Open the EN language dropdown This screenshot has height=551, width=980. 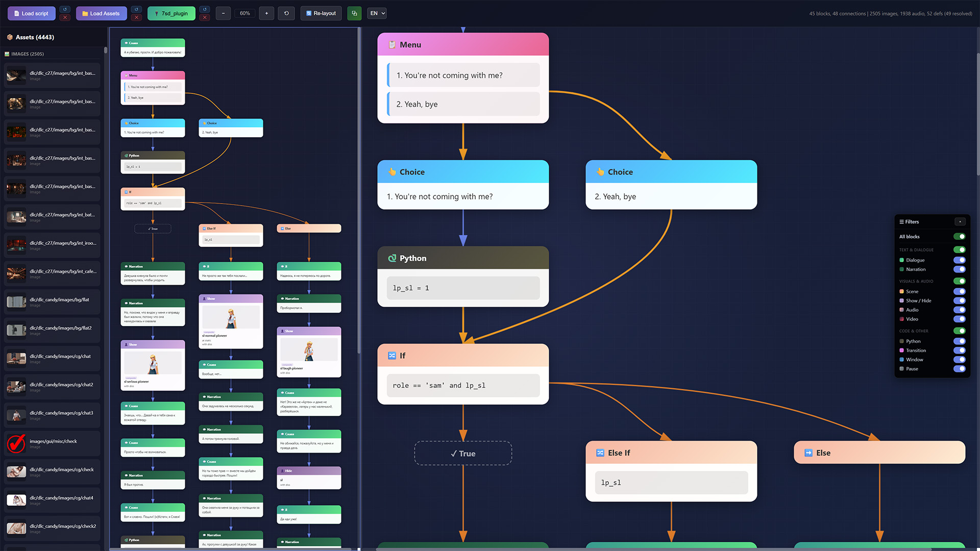point(377,13)
